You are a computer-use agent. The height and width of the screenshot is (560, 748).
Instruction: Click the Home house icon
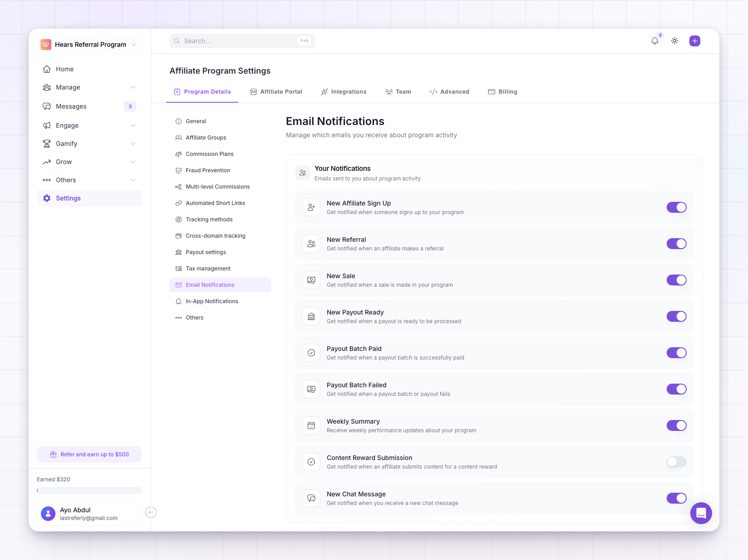coord(47,69)
